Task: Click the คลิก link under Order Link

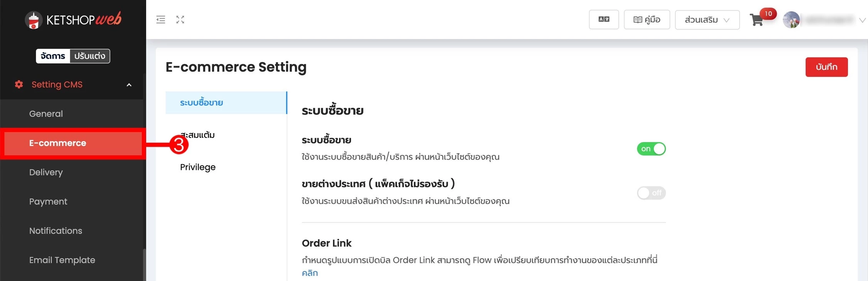Action: [310, 273]
